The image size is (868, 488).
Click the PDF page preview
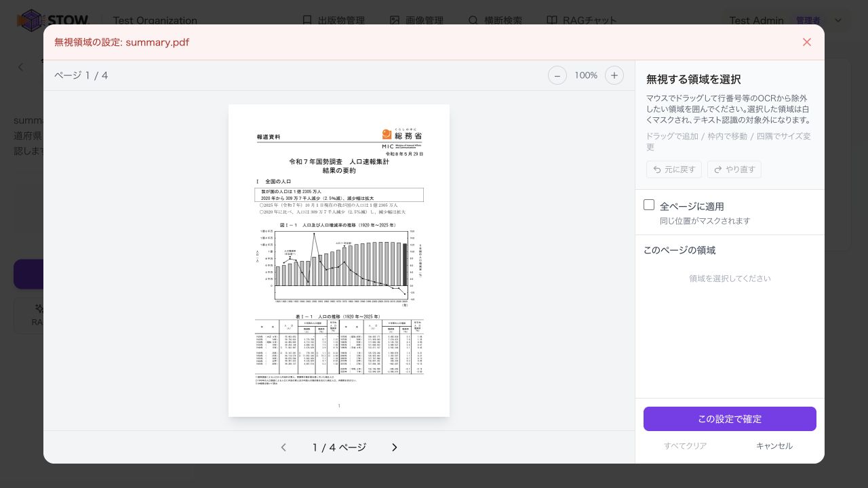(x=339, y=260)
